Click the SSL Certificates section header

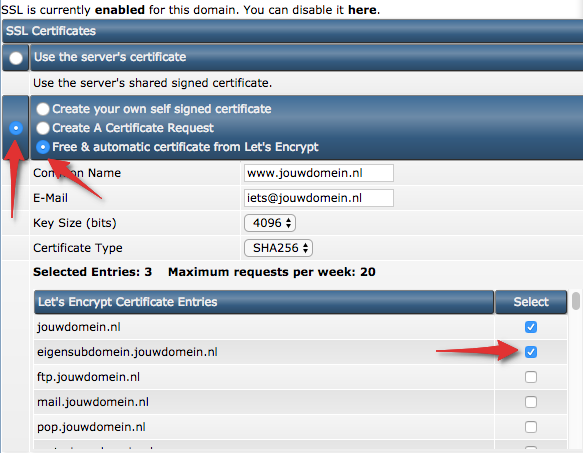coord(293,31)
